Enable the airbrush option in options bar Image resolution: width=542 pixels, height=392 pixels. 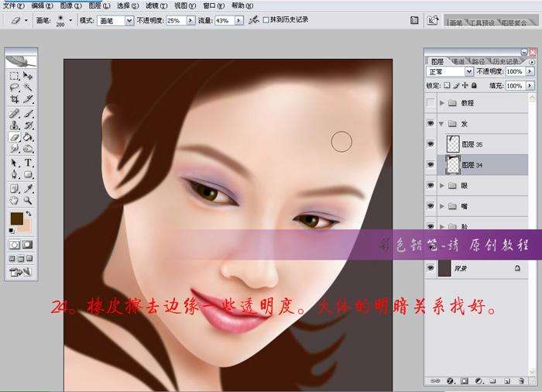[x=254, y=19]
